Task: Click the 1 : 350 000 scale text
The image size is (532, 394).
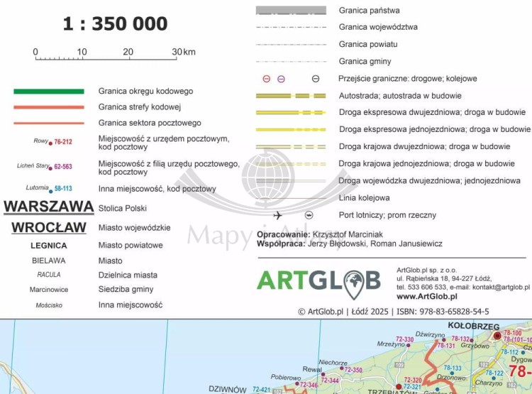Action: tap(116, 23)
